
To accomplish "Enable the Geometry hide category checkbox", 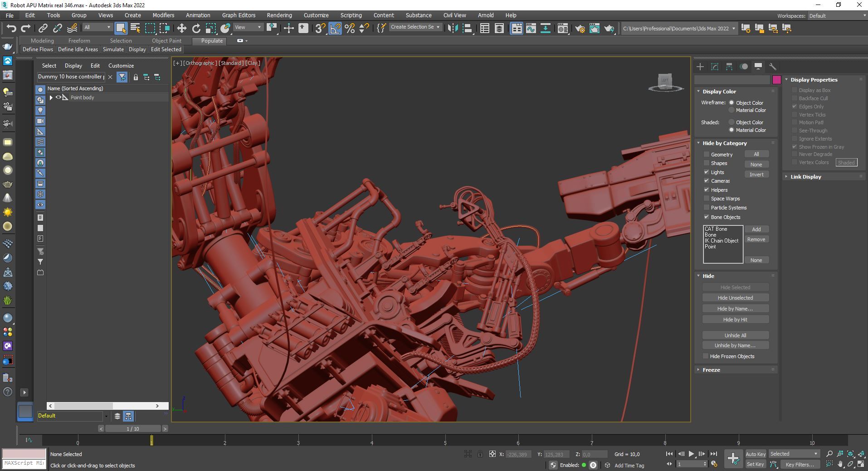I will point(706,155).
